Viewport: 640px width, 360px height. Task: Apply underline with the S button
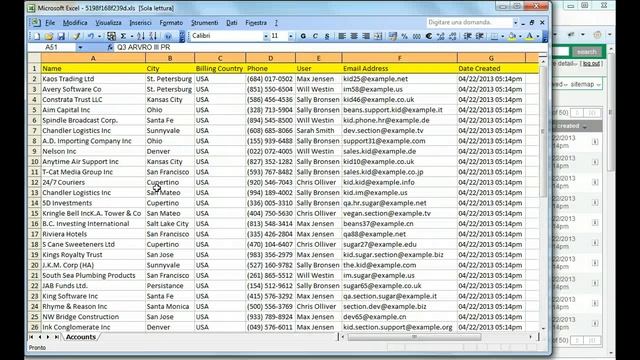[x=327, y=36]
